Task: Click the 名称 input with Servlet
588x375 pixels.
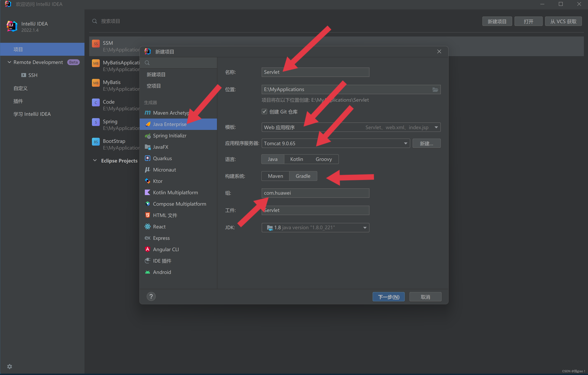Action: (x=315, y=72)
